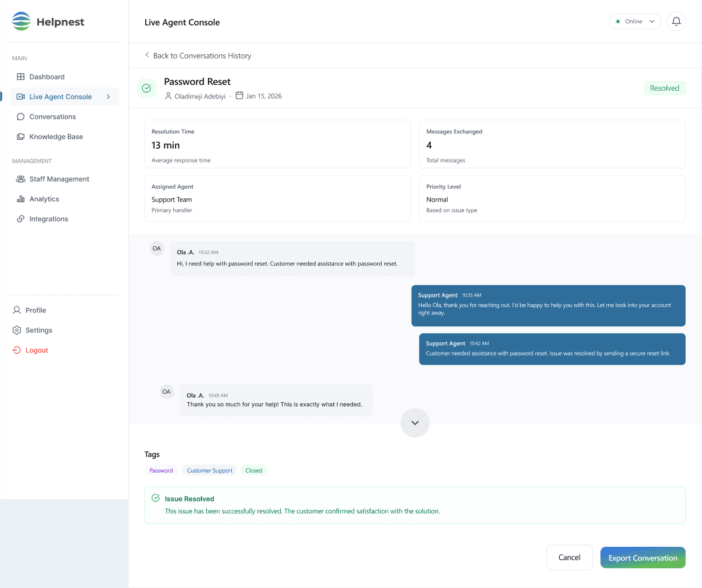Click the OA avatar on the 10:32 AM message

click(157, 249)
